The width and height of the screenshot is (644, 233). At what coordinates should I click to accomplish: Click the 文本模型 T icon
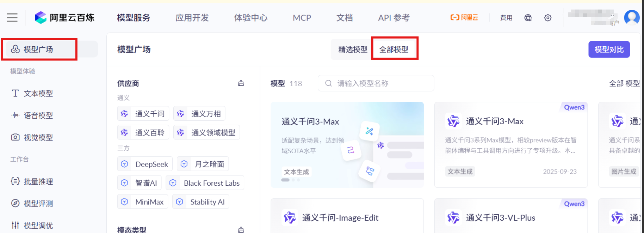[x=15, y=93]
